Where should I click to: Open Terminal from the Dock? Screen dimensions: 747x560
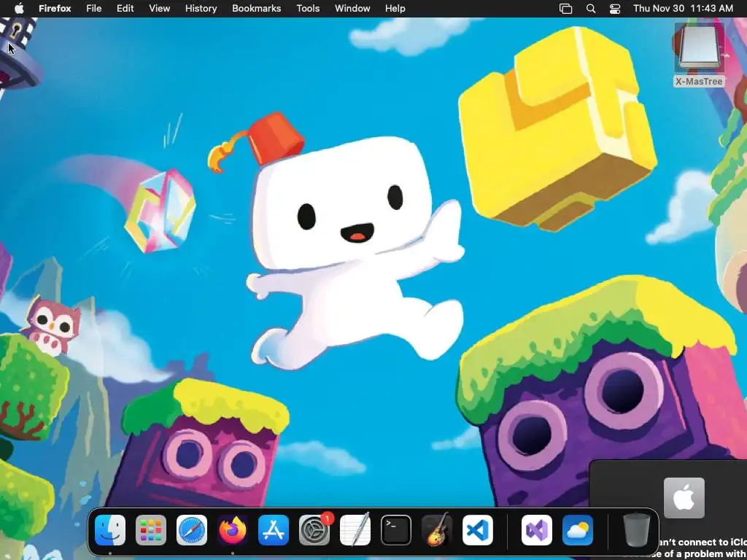pyautogui.click(x=396, y=530)
